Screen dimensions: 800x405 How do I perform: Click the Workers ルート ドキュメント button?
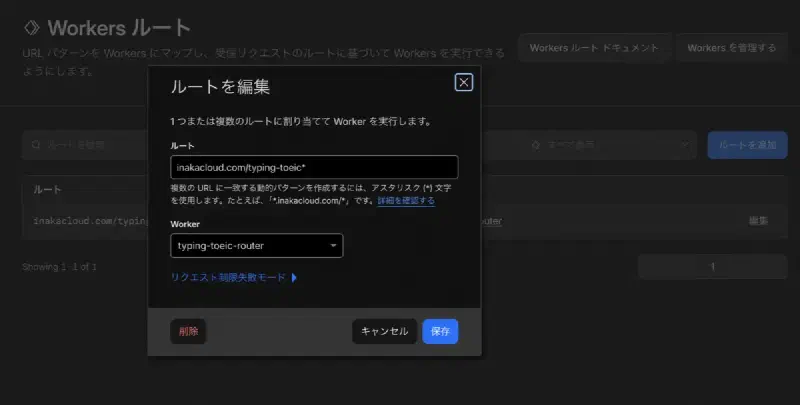pyautogui.click(x=594, y=48)
